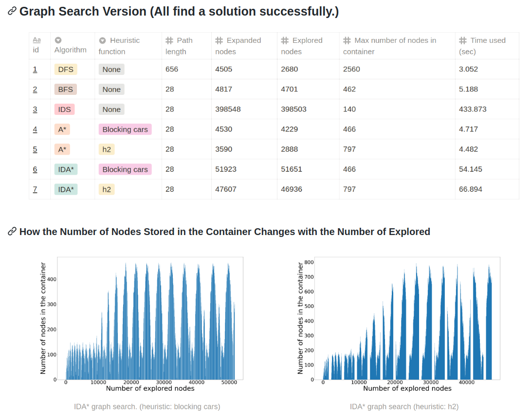The width and height of the screenshot is (532, 418).
Task: Click Blocking cars tag in row 4
Action: tap(125, 129)
